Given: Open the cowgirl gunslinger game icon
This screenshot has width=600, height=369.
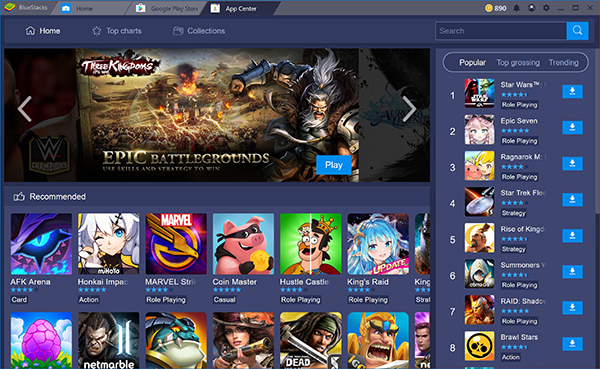Looking at the screenshot, I should point(243,341).
